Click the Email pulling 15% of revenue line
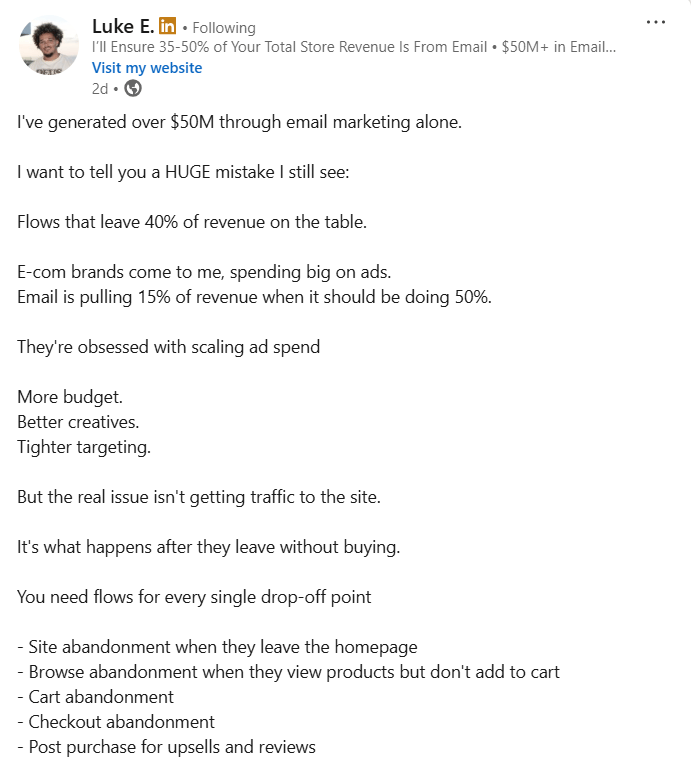 click(254, 297)
